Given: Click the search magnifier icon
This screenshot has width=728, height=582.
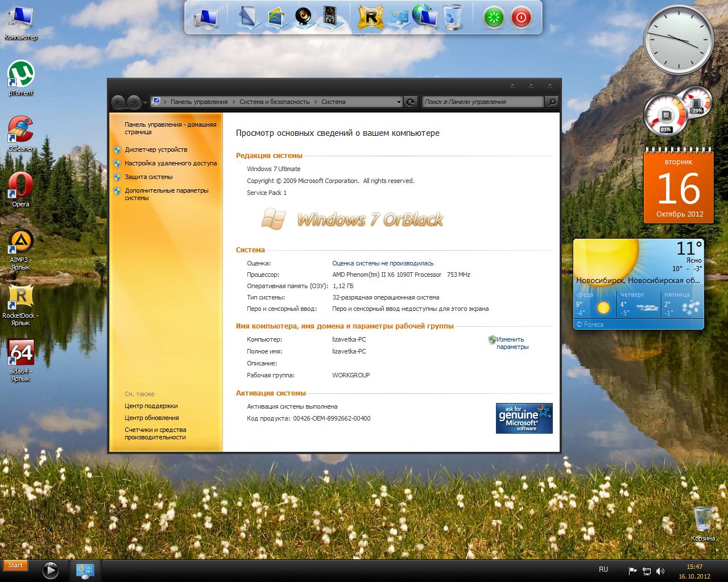Looking at the screenshot, I should tap(551, 102).
